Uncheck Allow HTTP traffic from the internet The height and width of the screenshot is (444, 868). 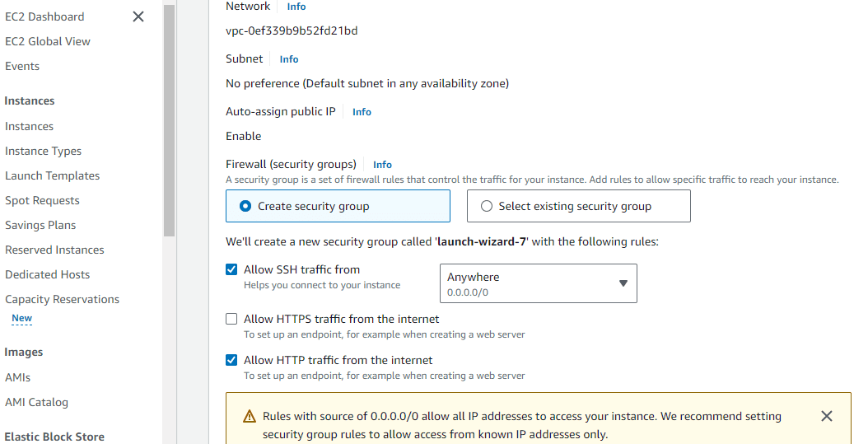click(x=232, y=360)
